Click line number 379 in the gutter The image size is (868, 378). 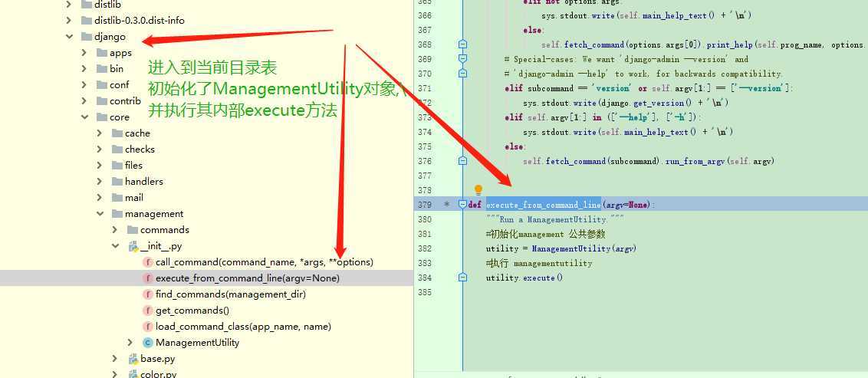click(x=425, y=204)
